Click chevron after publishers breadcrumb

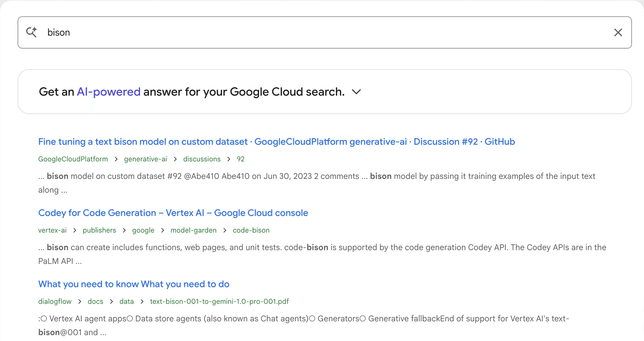[x=124, y=230]
